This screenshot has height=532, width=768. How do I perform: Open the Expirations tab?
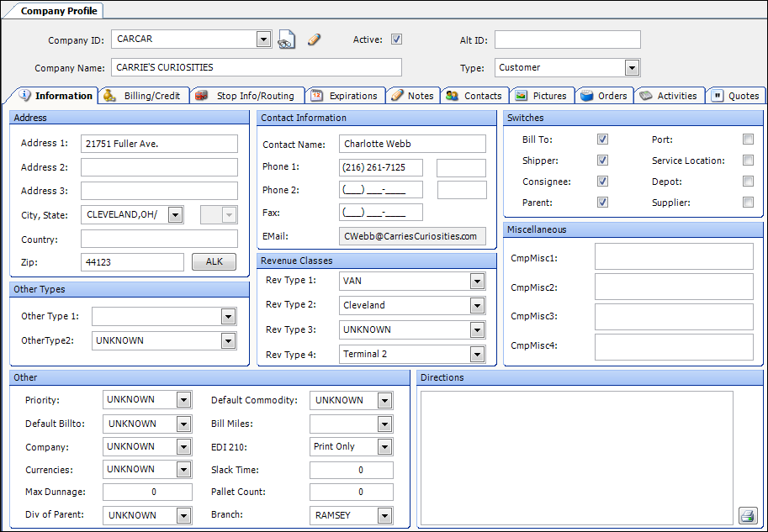(x=345, y=96)
